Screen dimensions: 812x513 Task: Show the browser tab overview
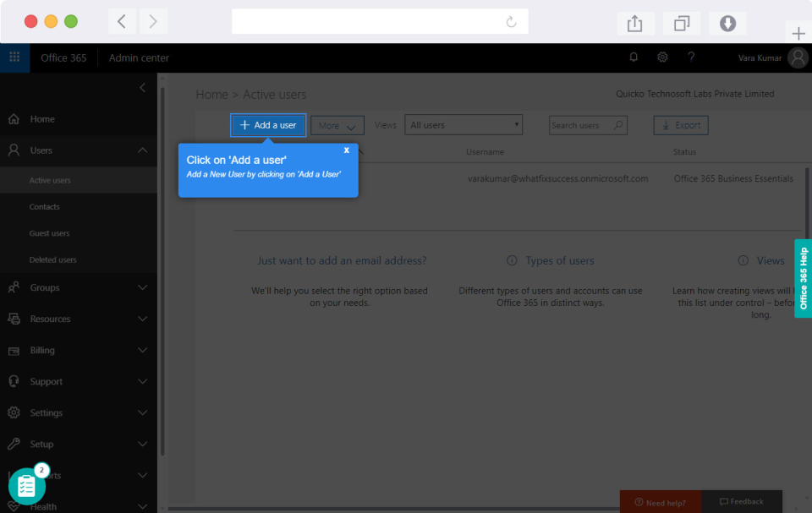click(x=682, y=24)
